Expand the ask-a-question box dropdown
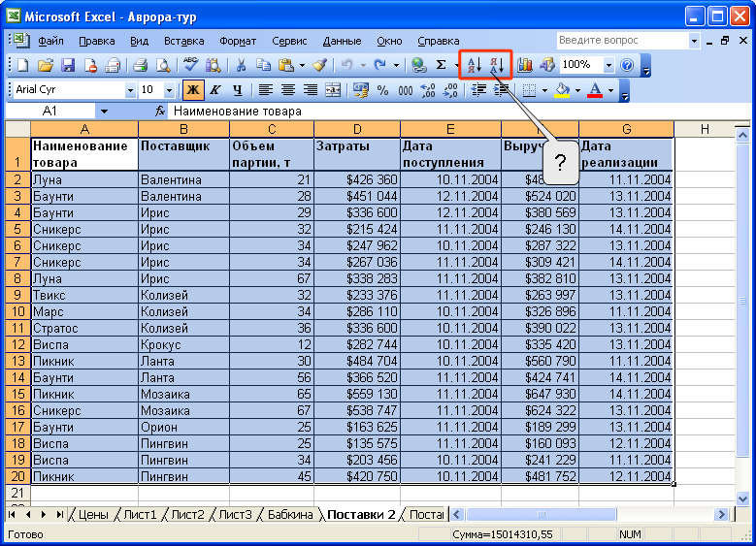The height and width of the screenshot is (546, 756). pos(694,41)
